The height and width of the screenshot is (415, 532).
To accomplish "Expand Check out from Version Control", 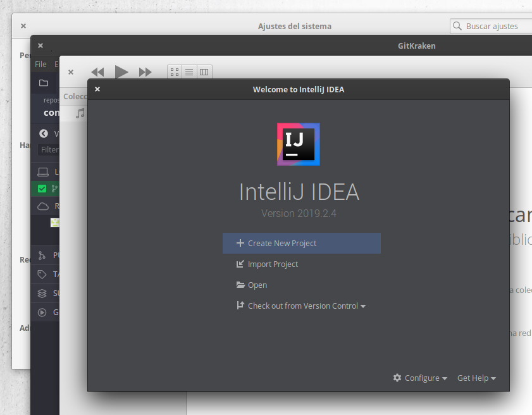I will (x=301, y=306).
